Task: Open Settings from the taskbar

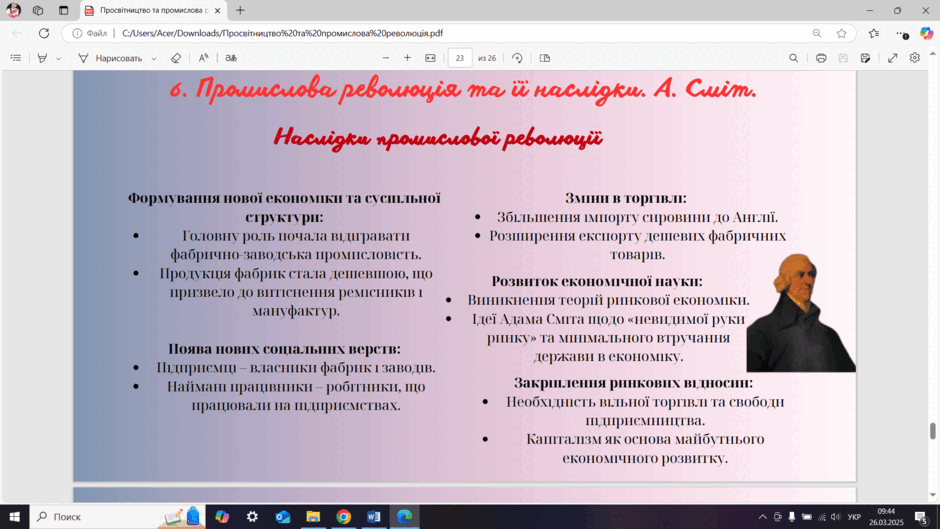Action: 252,516
